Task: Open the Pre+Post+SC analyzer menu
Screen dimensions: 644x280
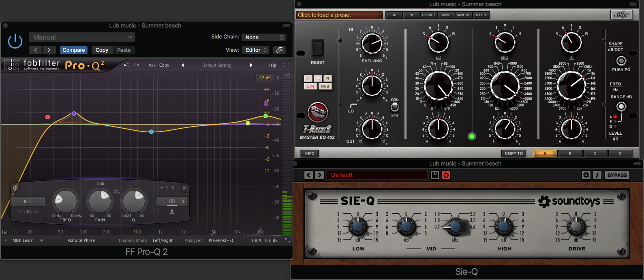Action: pyautogui.click(x=221, y=240)
